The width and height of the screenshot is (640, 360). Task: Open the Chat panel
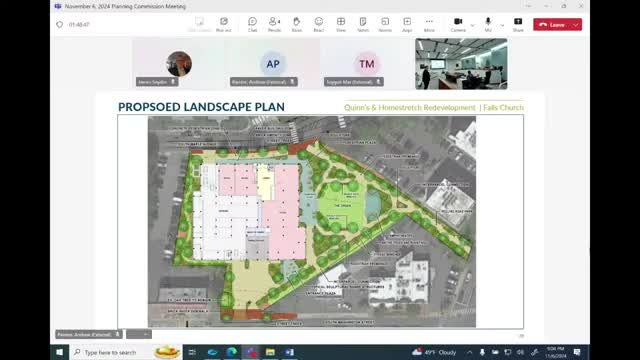point(252,24)
